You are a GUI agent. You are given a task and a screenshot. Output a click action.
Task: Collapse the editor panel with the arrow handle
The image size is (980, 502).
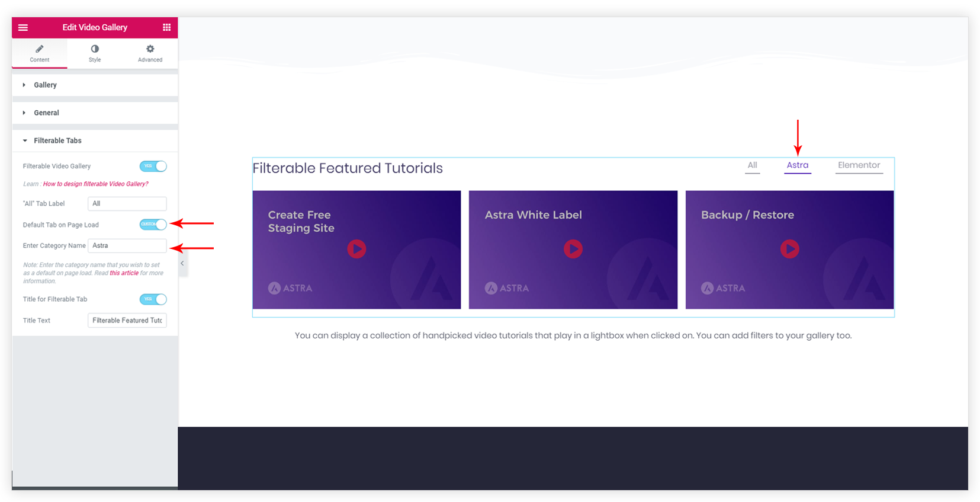[x=182, y=263]
